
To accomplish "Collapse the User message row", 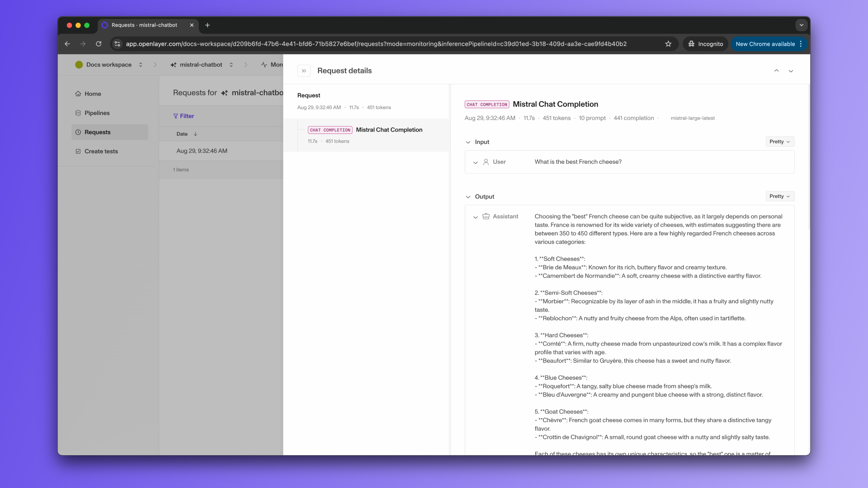I will coord(475,162).
